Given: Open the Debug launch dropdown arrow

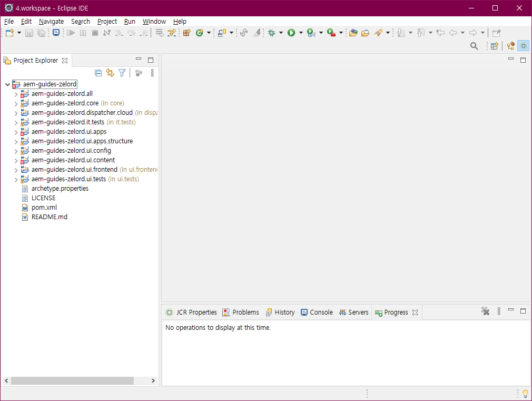Looking at the screenshot, I should coord(281,33).
